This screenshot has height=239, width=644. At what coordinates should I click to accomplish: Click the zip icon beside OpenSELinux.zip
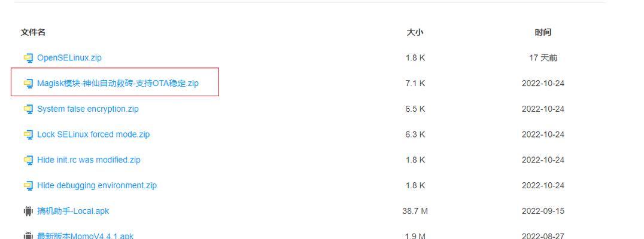(x=28, y=58)
